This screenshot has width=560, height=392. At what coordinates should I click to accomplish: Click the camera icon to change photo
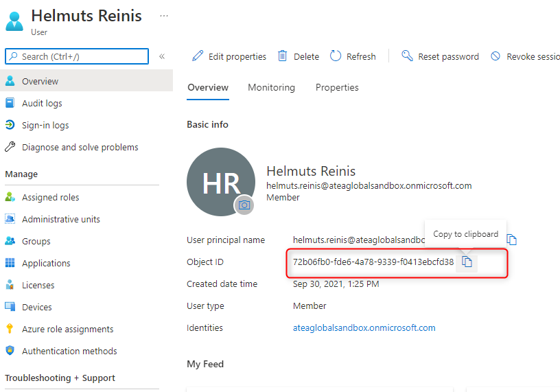[x=244, y=205]
